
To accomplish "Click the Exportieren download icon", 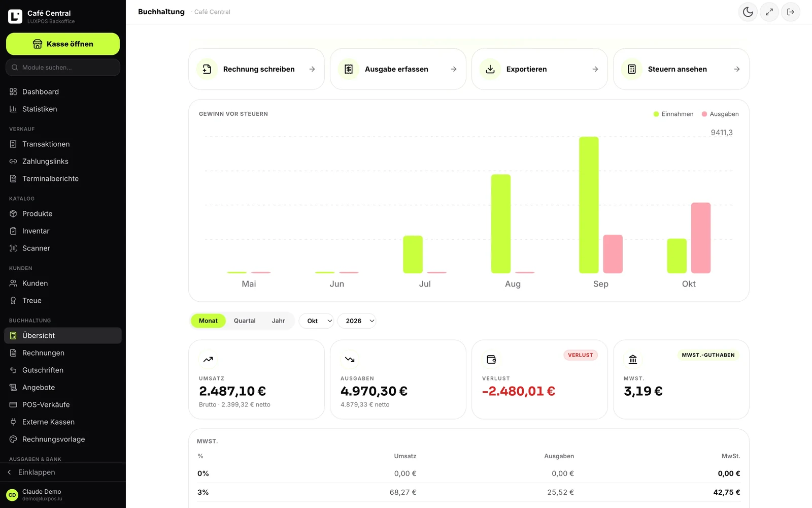I will (x=490, y=69).
